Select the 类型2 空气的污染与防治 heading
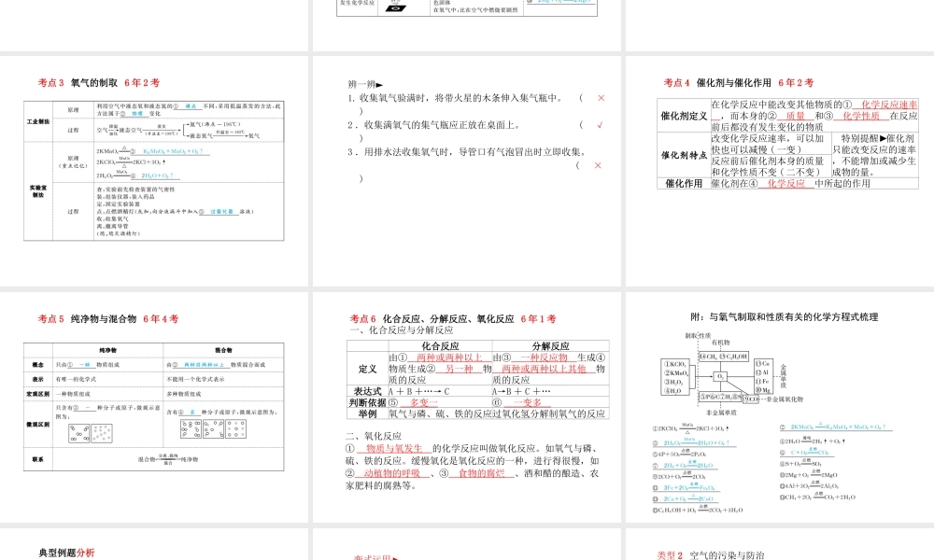Image resolution: width=934 pixels, height=560 pixels. (711, 554)
